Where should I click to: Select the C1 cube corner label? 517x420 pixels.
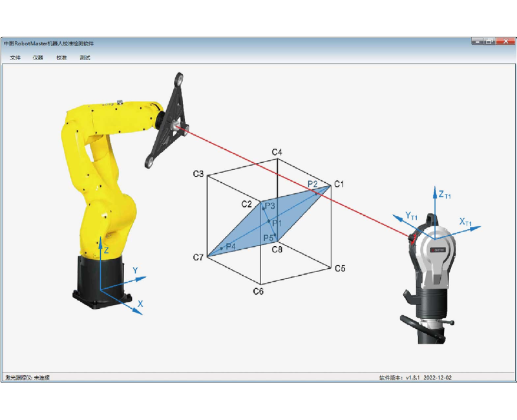click(339, 184)
